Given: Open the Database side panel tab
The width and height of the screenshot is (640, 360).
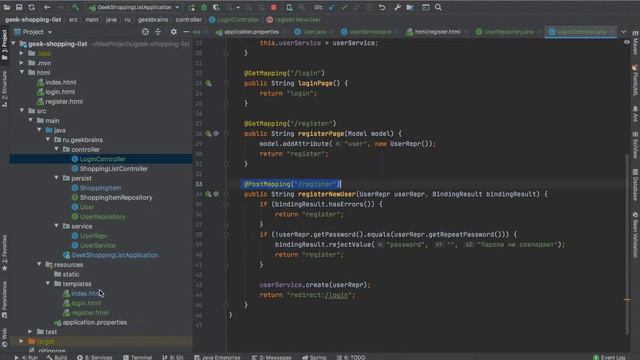Looking at the screenshot, I should 635,185.
